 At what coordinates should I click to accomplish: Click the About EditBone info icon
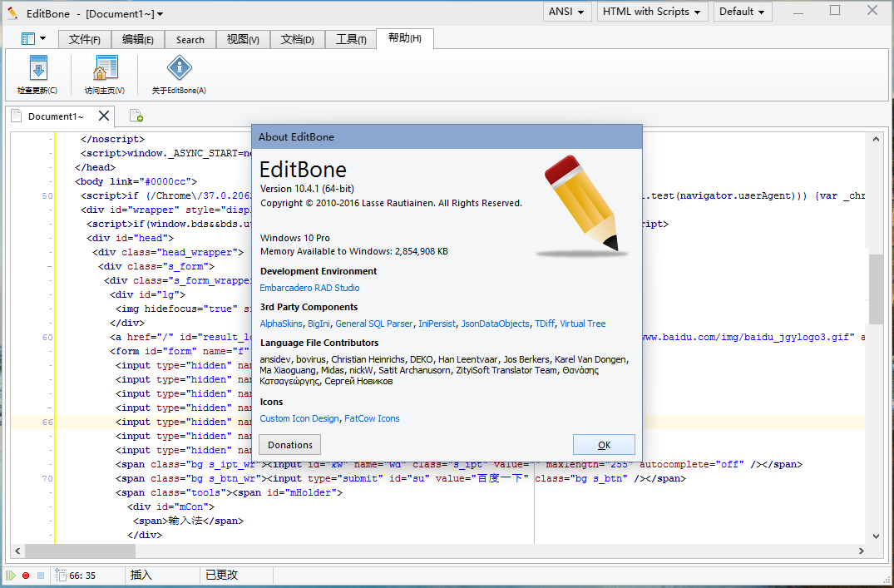(x=179, y=69)
